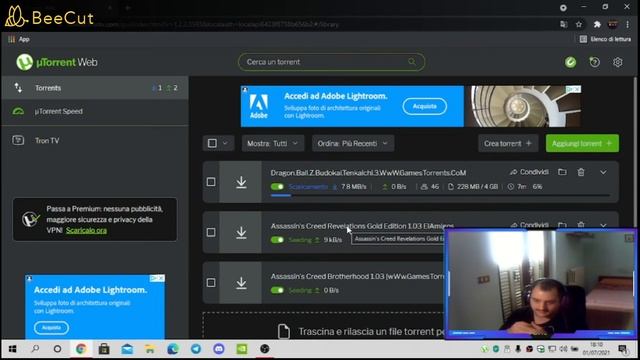This screenshot has width=640, height=360.
Task: Open Tron TV sidebar item
Action: [x=95, y=140]
